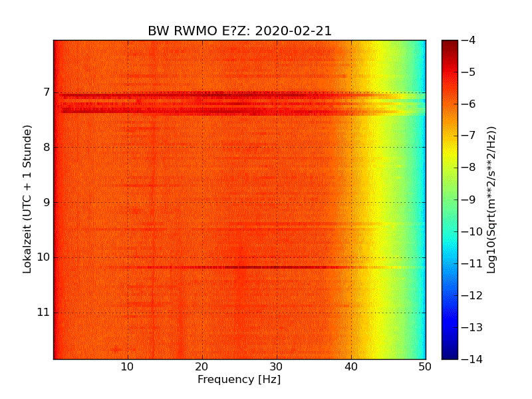Click the Frequency [Hz] axis label
Viewport: 532px width, 399px height.
(x=239, y=379)
